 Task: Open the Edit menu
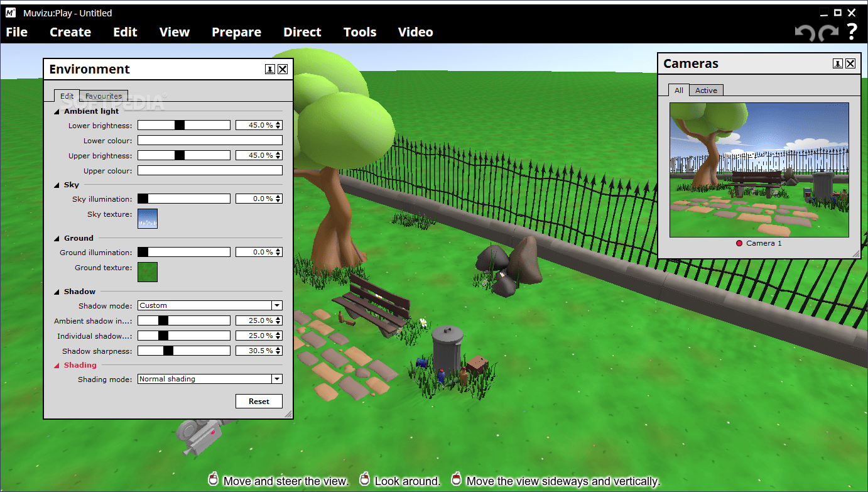point(125,32)
